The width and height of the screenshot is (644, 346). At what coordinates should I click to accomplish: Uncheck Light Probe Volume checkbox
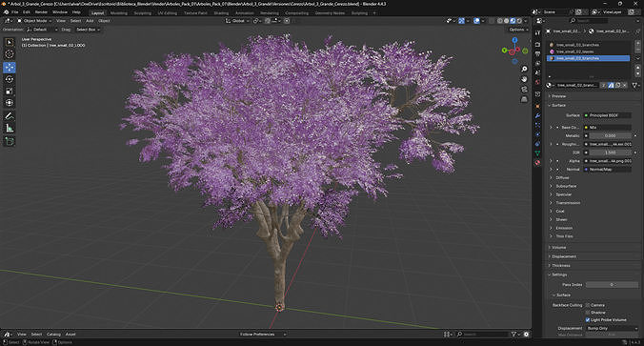coord(588,319)
